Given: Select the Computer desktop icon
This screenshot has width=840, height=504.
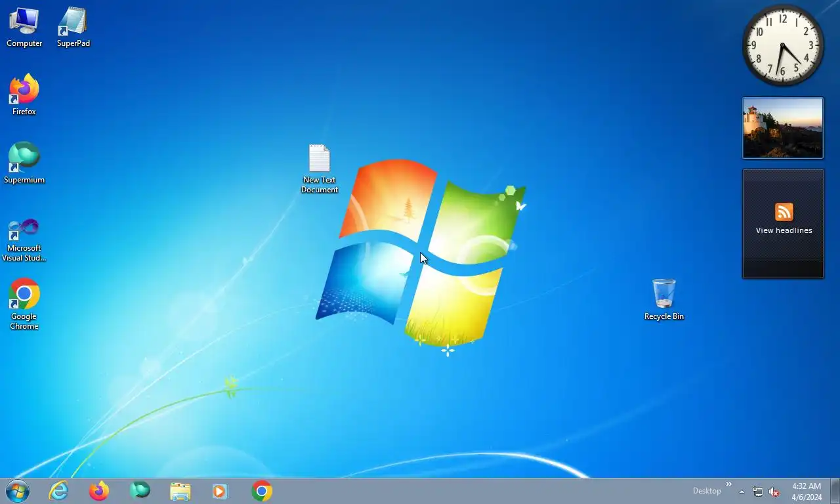Looking at the screenshot, I should [24, 27].
